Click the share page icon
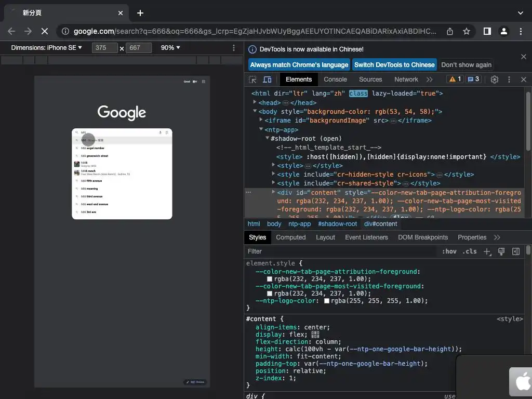Screen dimensions: 532x399 click(x=450, y=31)
